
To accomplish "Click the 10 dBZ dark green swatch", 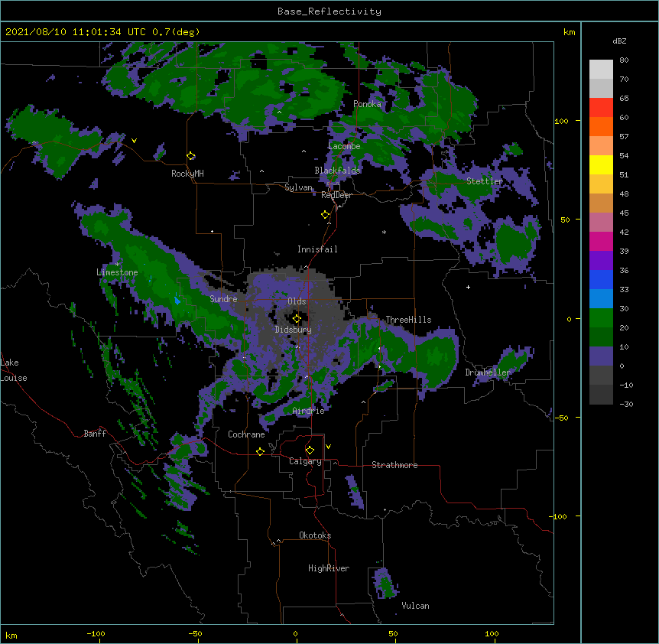I will point(601,337).
